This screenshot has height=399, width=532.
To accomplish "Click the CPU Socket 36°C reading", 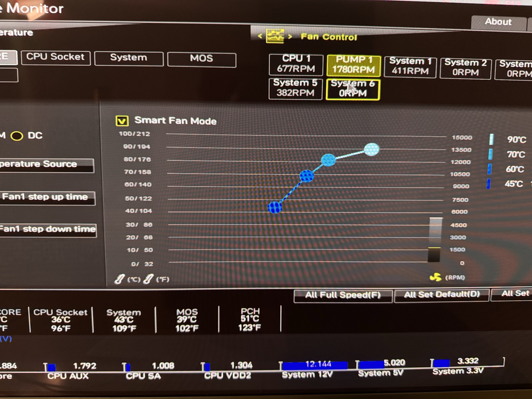I will (x=61, y=320).
